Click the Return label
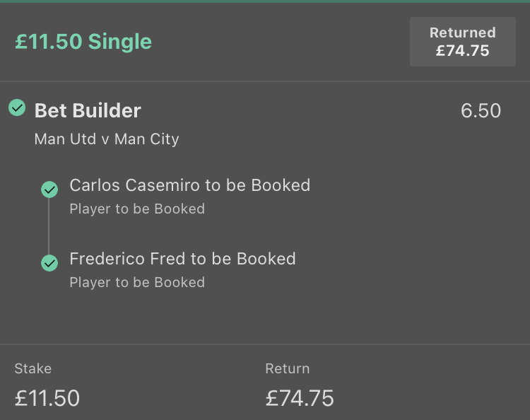The image size is (530, 420). pos(288,368)
